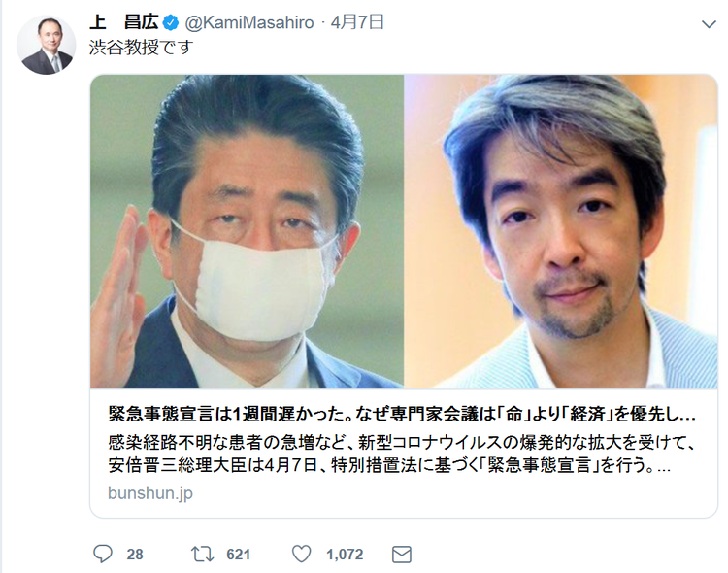This screenshot has height=573, width=728.
Task: Click the reply count 28
Action: click(135, 555)
